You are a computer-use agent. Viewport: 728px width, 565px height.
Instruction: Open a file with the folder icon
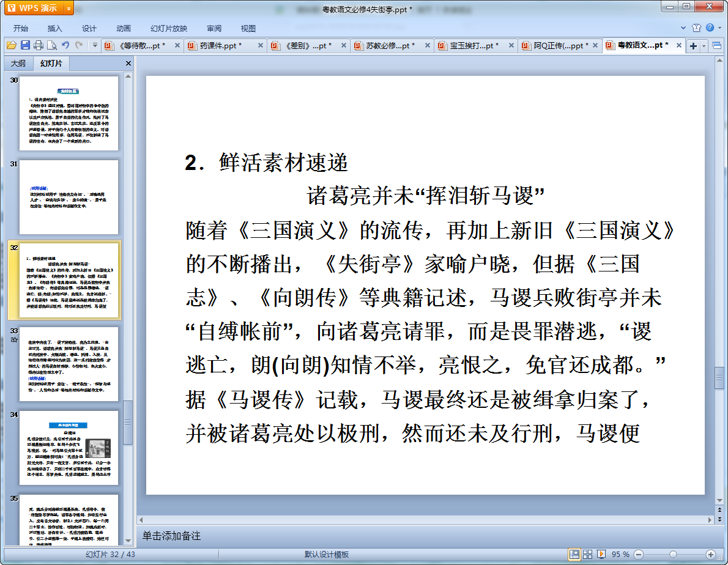click(x=12, y=45)
